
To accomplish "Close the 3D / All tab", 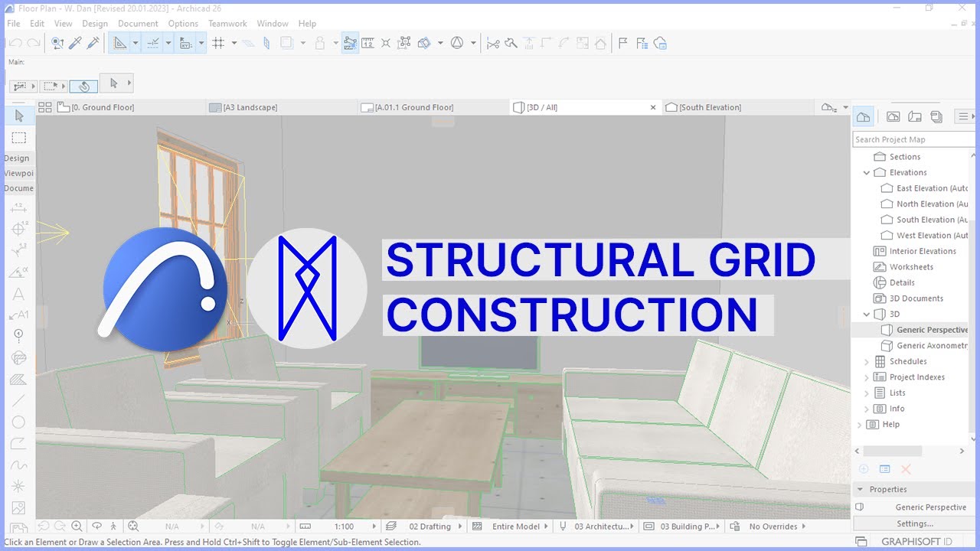I will 653,108.
